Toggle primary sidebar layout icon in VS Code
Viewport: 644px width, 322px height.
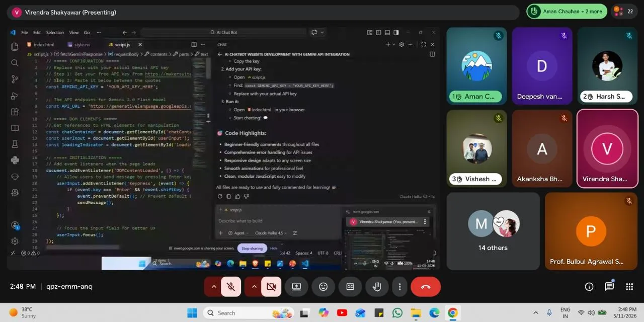pyautogui.click(x=378, y=32)
